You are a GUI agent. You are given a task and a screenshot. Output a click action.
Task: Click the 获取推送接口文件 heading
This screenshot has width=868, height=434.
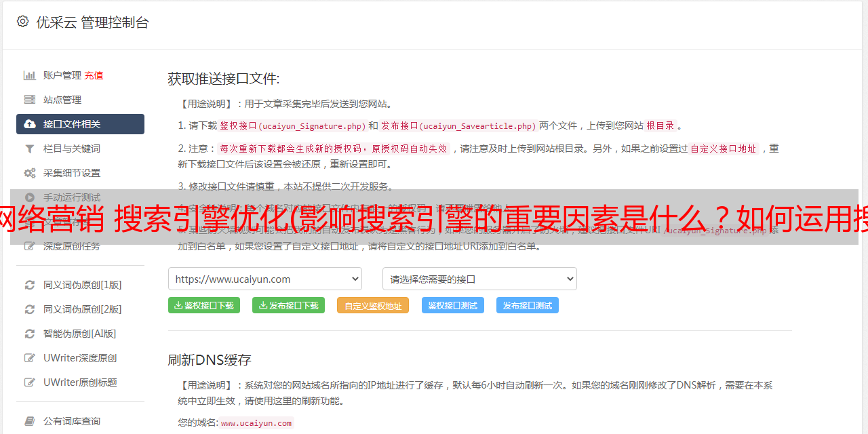click(224, 79)
